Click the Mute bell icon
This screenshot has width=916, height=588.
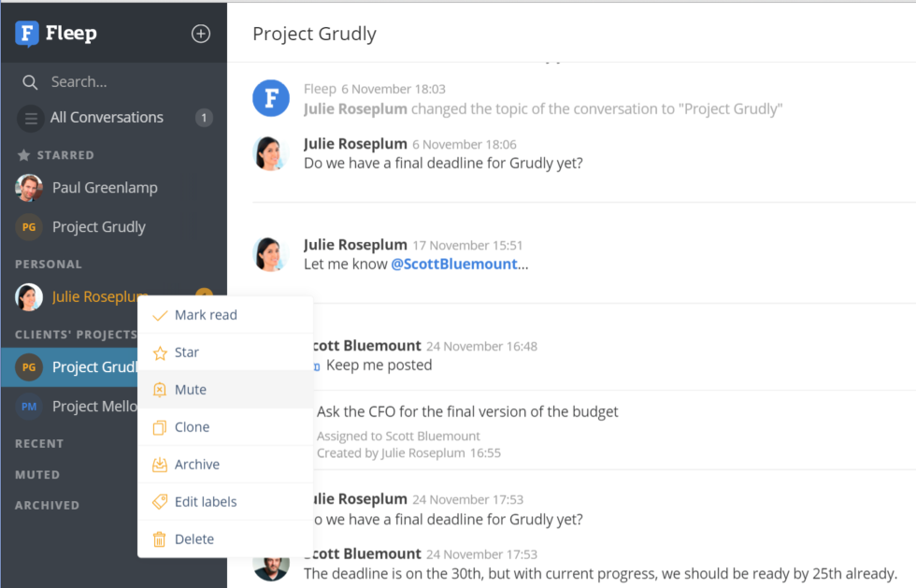[160, 390]
